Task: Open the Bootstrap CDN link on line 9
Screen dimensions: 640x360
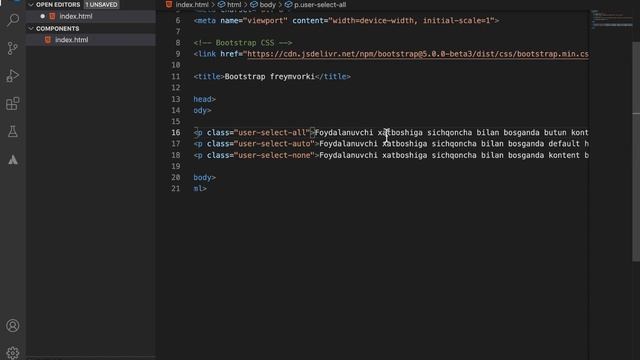Action: pyautogui.click(x=418, y=54)
